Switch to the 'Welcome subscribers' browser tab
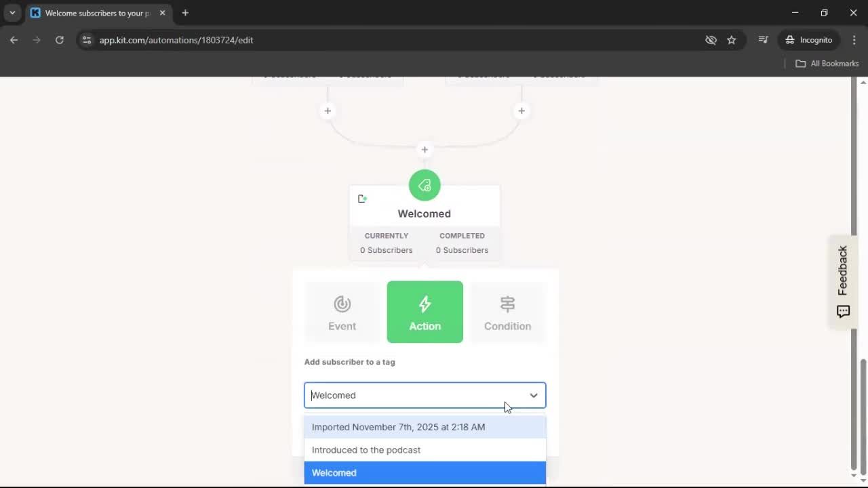868x488 pixels. (95, 13)
